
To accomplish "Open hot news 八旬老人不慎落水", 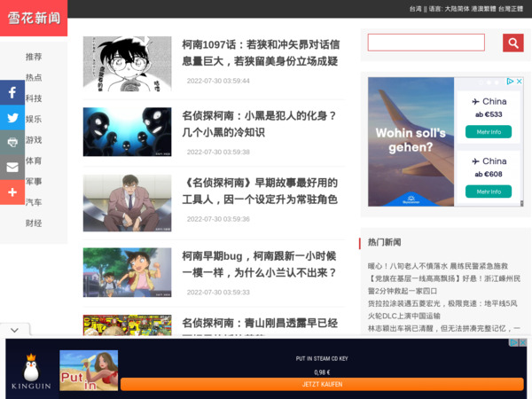I will [x=438, y=266].
